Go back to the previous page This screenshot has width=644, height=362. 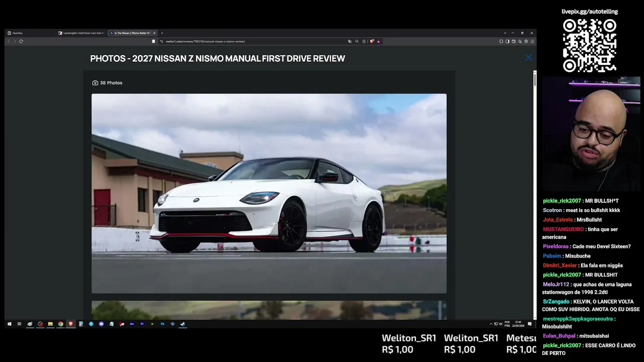tap(9, 41)
